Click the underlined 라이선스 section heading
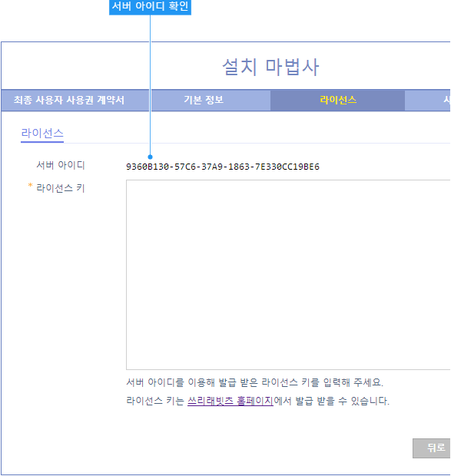Viewport: 451px width, 476px height. click(x=42, y=134)
